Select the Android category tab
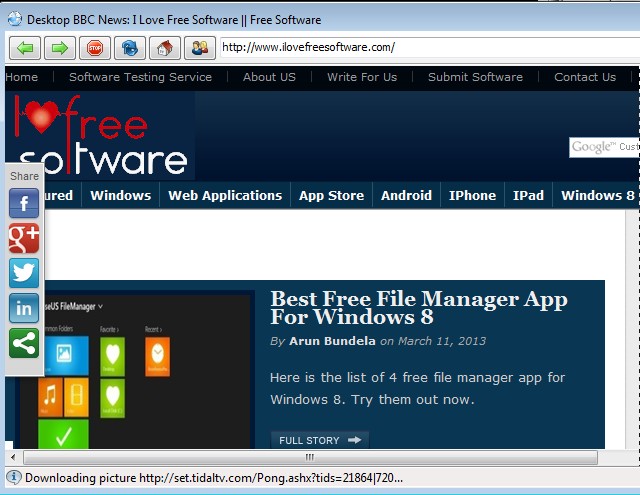Screen dimensions: 640x495 407,195
